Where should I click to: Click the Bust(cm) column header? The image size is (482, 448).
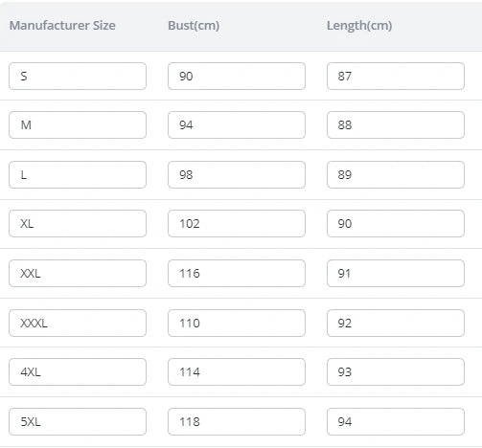pos(194,26)
